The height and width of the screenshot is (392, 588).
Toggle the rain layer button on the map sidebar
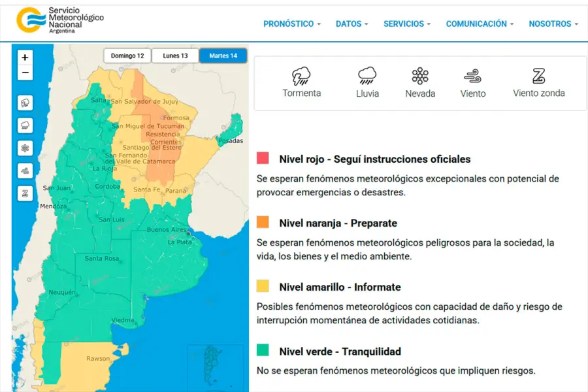tap(25, 125)
